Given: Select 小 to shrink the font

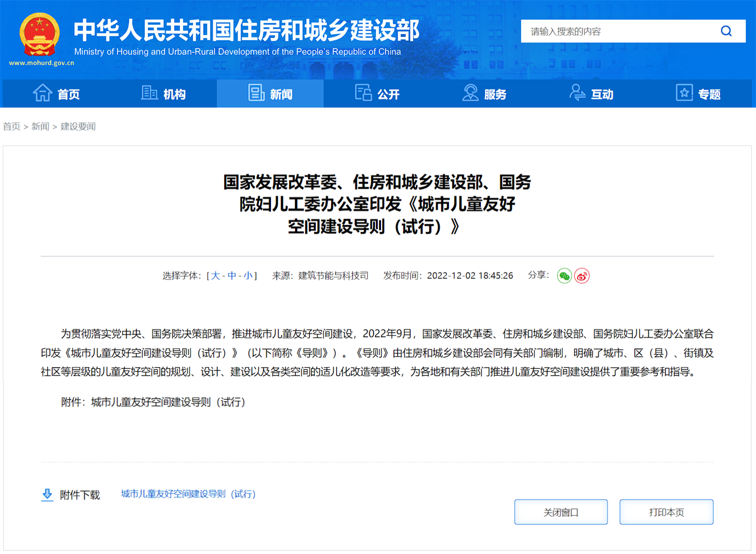Looking at the screenshot, I should tap(249, 275).
